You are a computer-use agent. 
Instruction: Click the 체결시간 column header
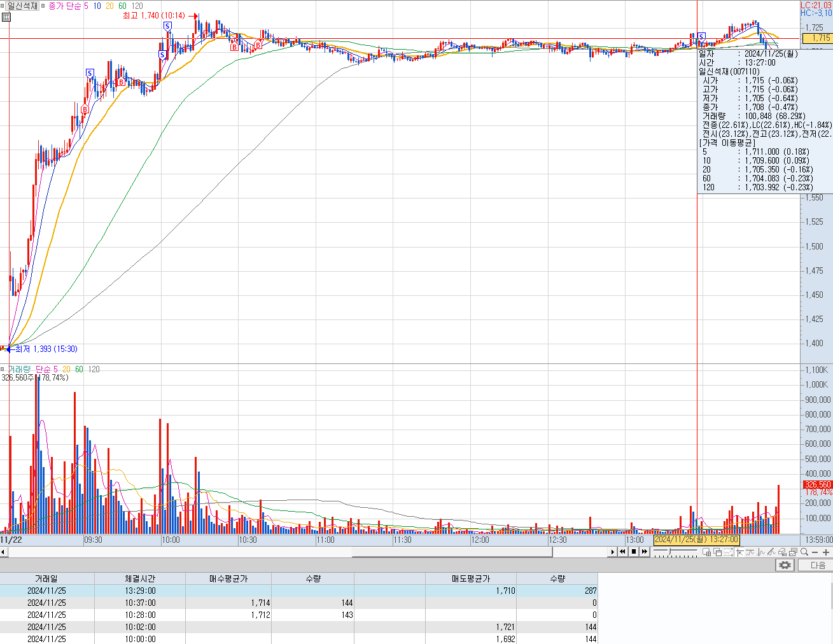pyautogui.click(x=140, y=578)
